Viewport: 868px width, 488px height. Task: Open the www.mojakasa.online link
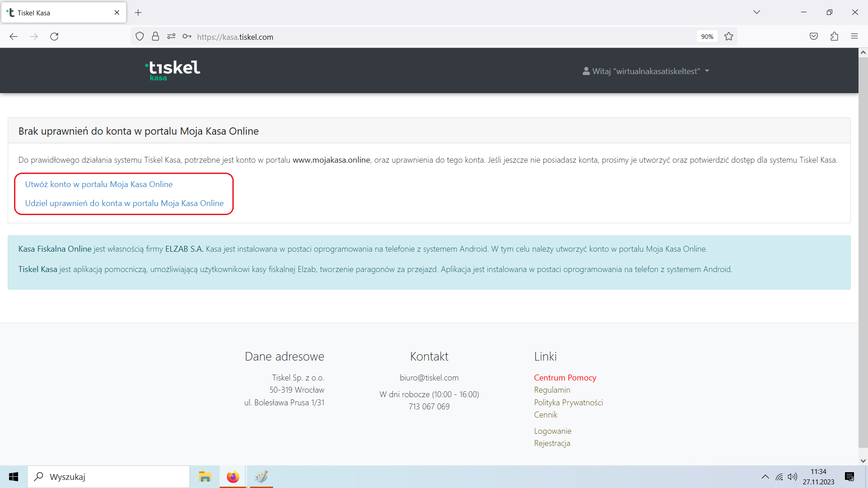tap(331, 160)
